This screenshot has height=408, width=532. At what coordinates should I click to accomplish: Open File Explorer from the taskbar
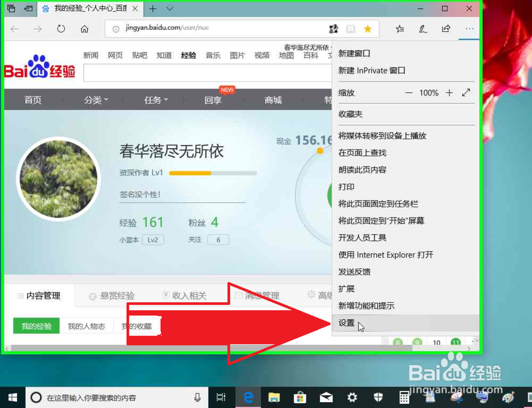[273, 397]
